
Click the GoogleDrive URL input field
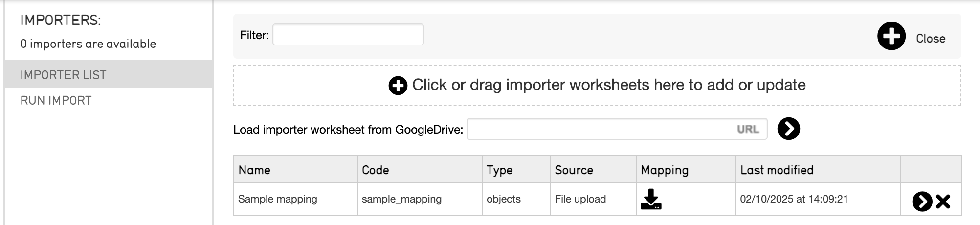pos(617,129)
